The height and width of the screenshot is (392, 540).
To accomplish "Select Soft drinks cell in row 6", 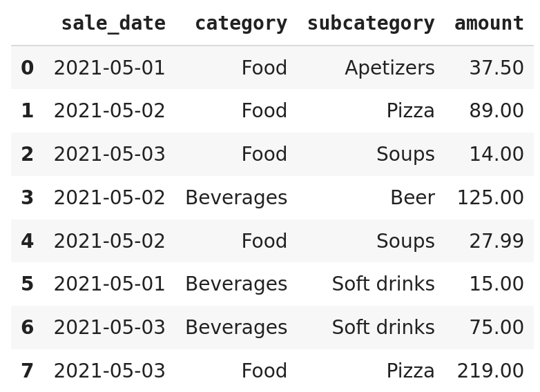I will click(x=383, y=328).
